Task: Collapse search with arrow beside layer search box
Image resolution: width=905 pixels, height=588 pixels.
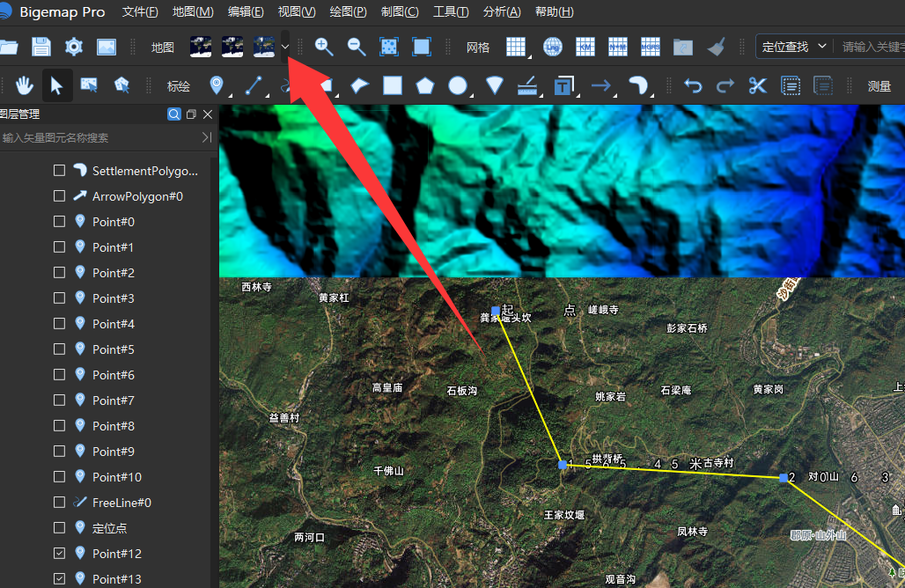Action: (x=207, y=137)
